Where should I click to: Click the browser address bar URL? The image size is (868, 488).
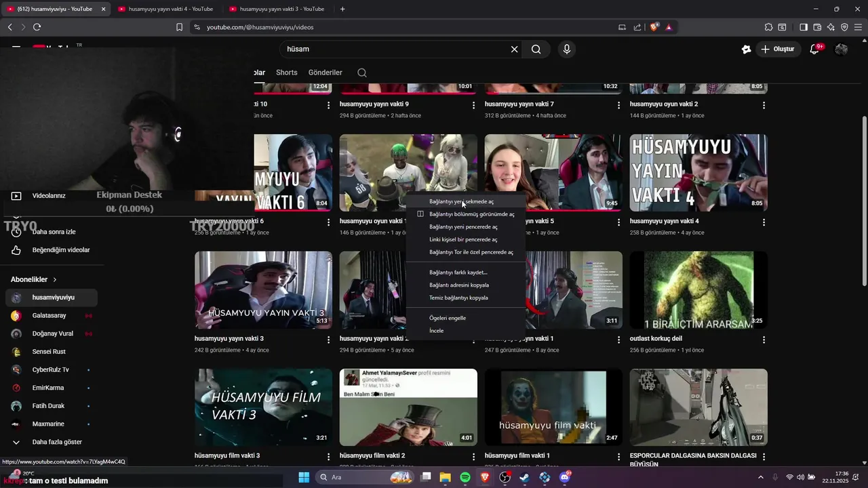[260, 27]
